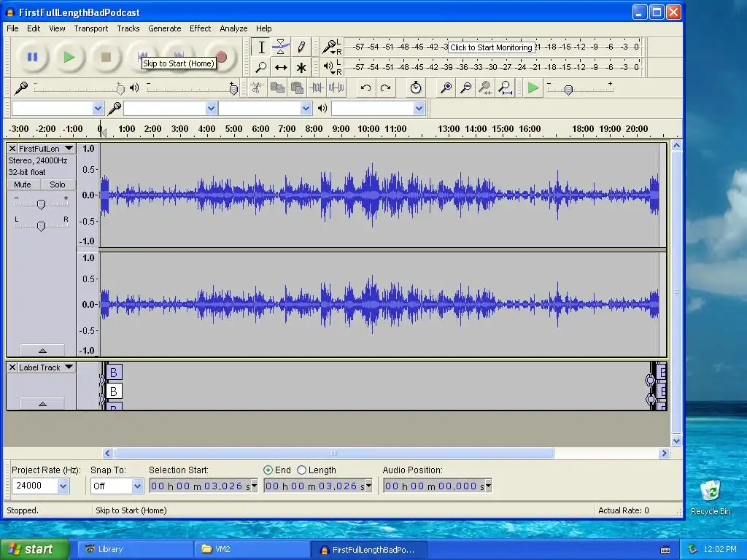Screen dimensions: 747x560
Task: Mute the FirstFullLen track
Action: coord(23,184)
